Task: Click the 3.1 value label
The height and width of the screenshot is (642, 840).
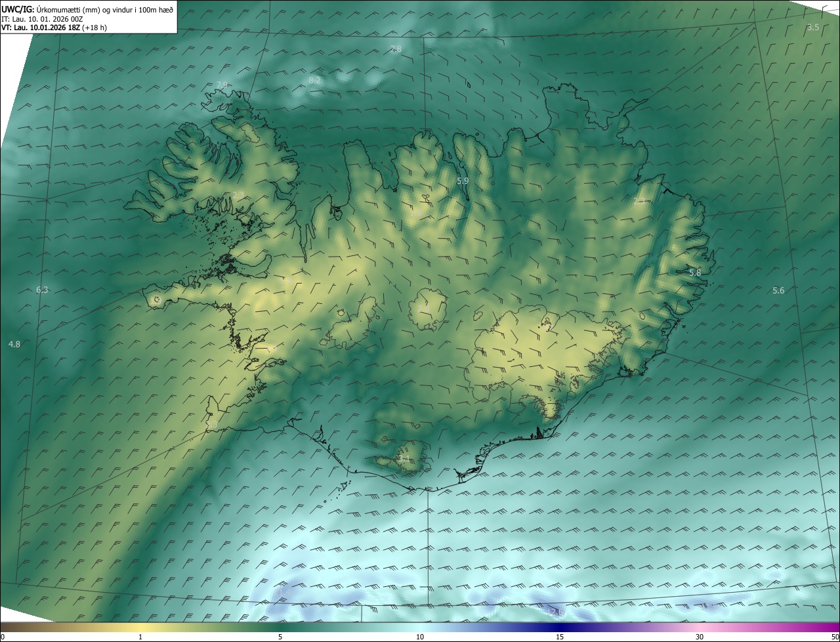Action: [x=404, y=459]
